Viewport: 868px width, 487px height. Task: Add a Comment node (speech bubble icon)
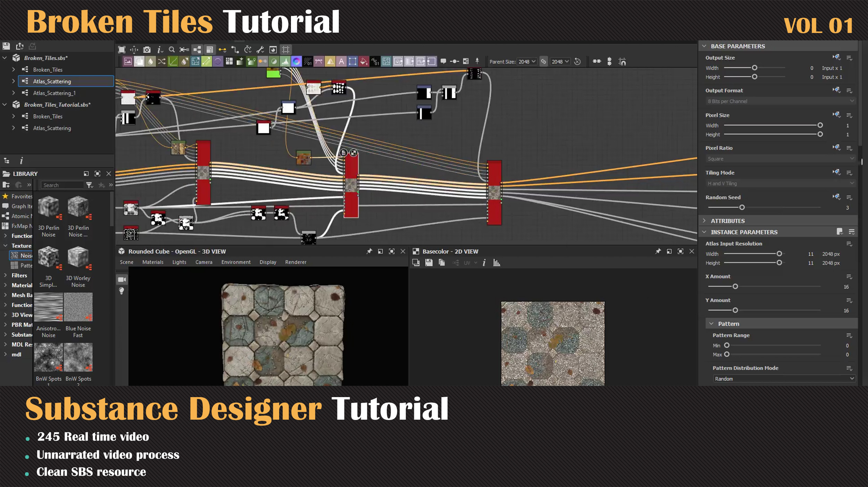pyautogui.click(x=443, y=61)
